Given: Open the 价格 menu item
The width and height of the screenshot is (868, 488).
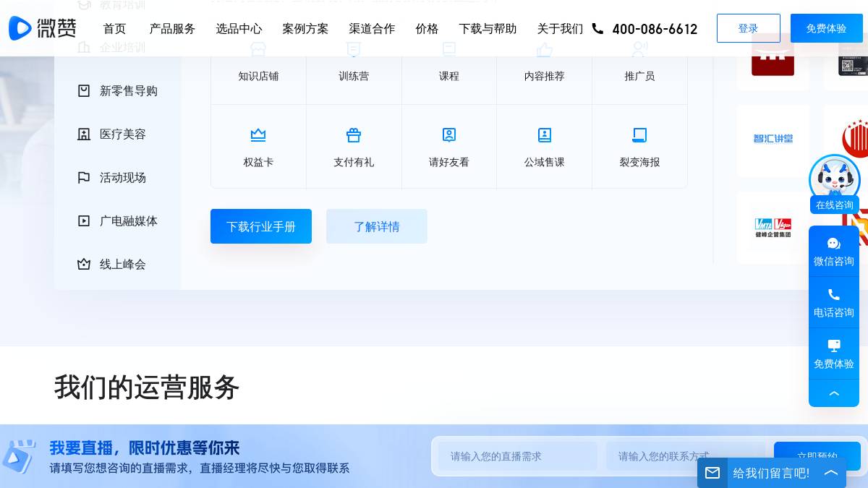Looking at the screenshot, I should pyautogui.click(x=427, y=28).
